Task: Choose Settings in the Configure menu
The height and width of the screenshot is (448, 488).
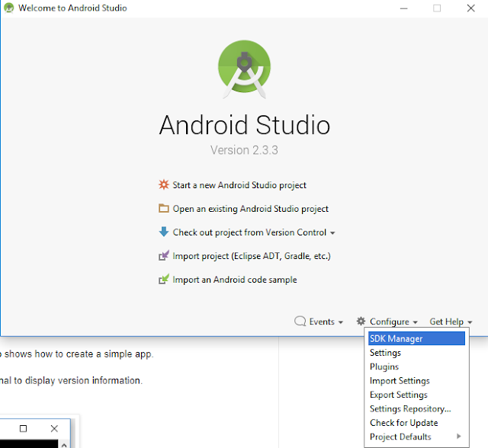Action: (x=416, y=353)
